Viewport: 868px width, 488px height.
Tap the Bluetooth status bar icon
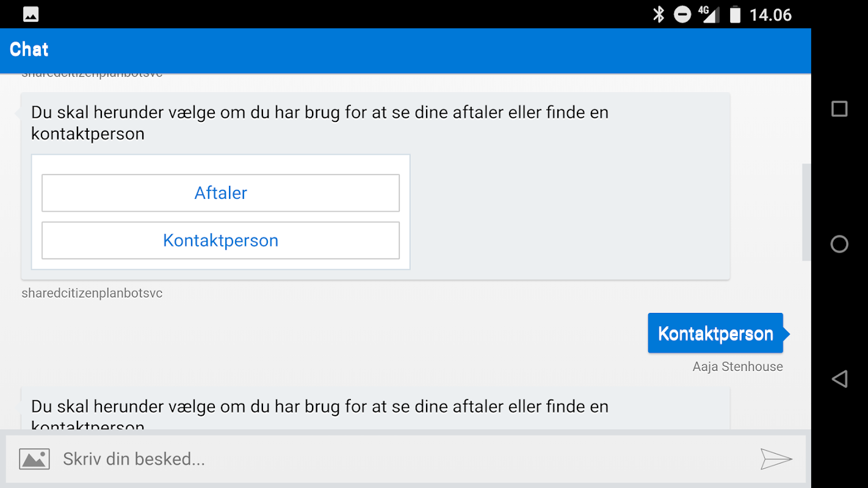tap(659, 14)
